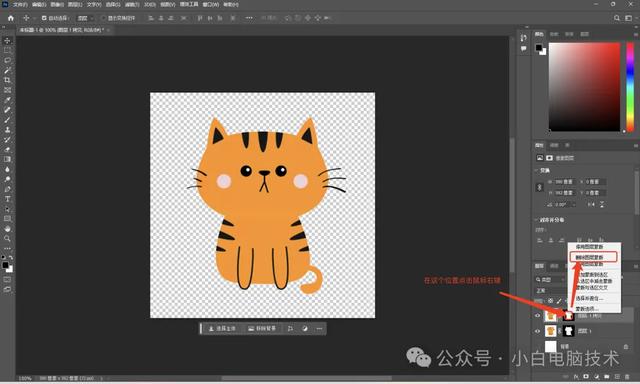This screenshot has height=384, width=640.
Task: Select the Horizontal Type tool
Action: [7, 199]
